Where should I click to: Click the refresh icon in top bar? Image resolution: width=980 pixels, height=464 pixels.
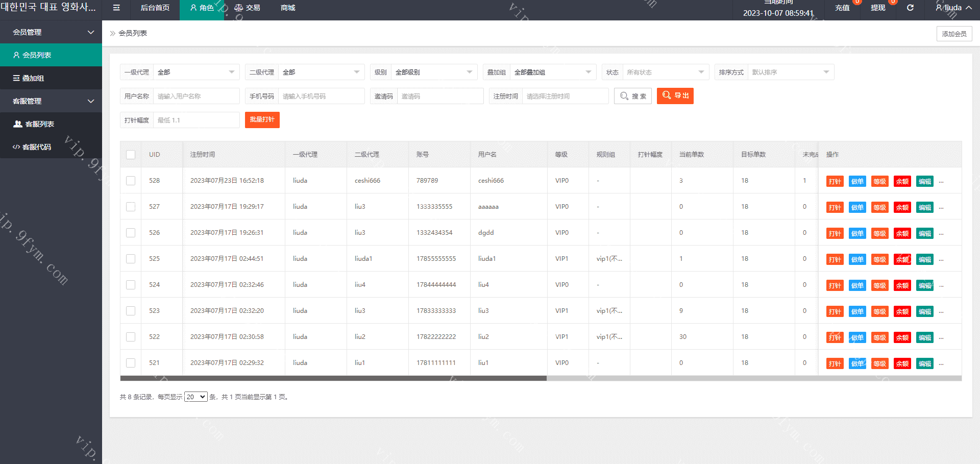pos(910,8)
